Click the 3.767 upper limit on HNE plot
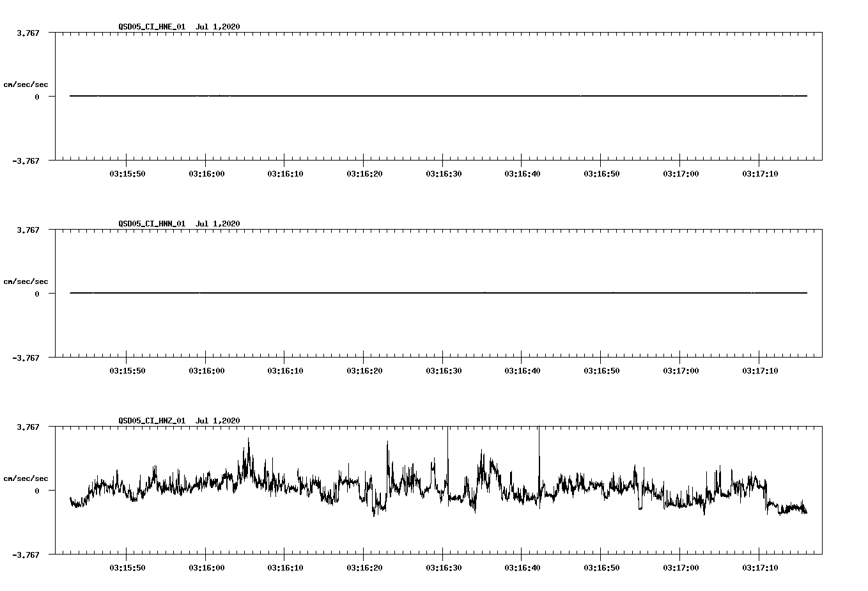 tap(27, 33)
